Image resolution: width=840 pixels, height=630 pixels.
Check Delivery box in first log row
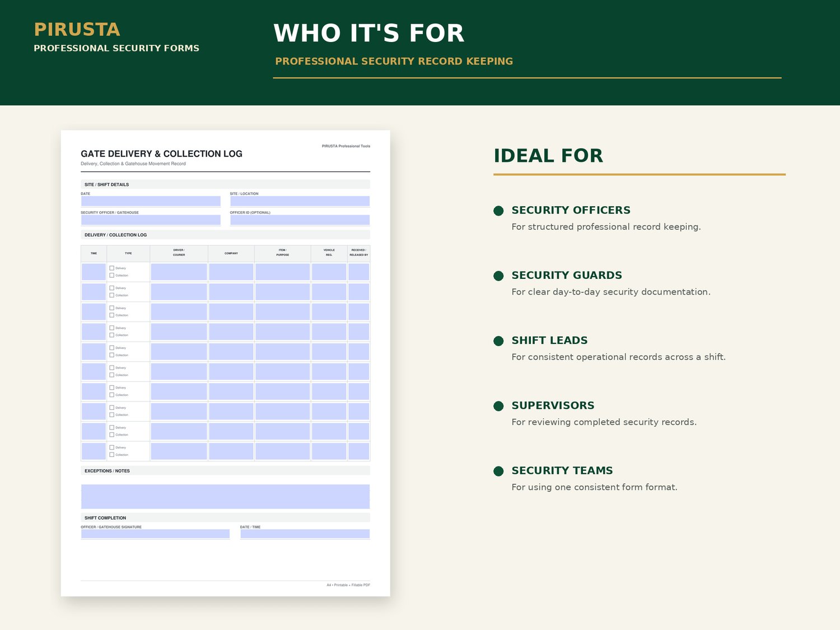(x=111, y=268)
